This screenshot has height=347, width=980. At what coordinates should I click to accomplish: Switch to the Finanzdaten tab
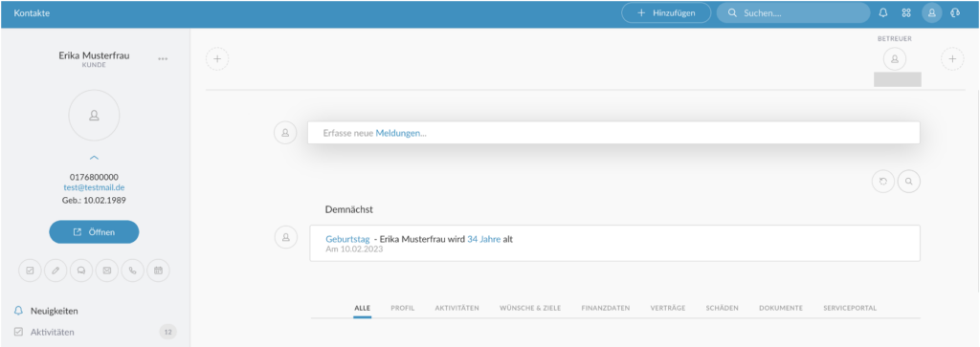(x=606, y=309)
